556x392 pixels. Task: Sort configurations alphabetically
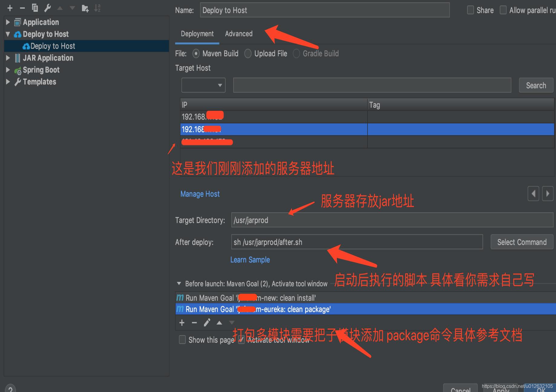(x=97, y=8)
